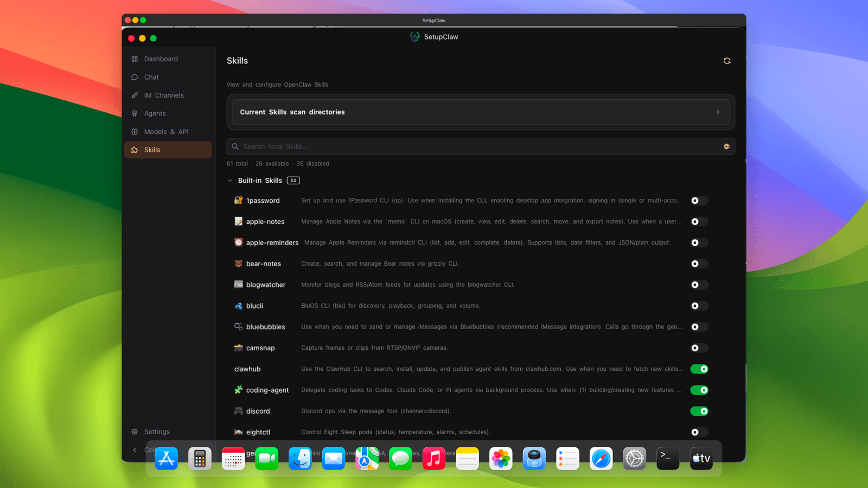The image size is (868, 488).
Task: Open Notes from the dock
Action: (x=468, y=459)
